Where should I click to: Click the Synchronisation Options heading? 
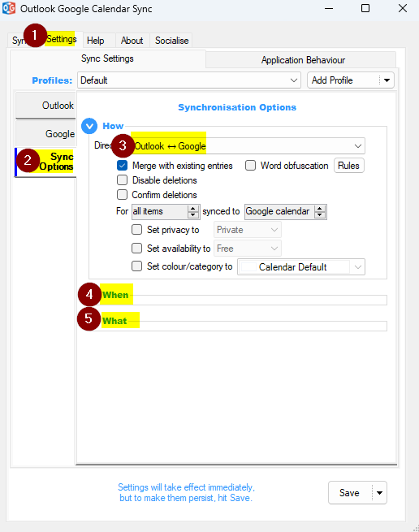click(x=237, y=107)
